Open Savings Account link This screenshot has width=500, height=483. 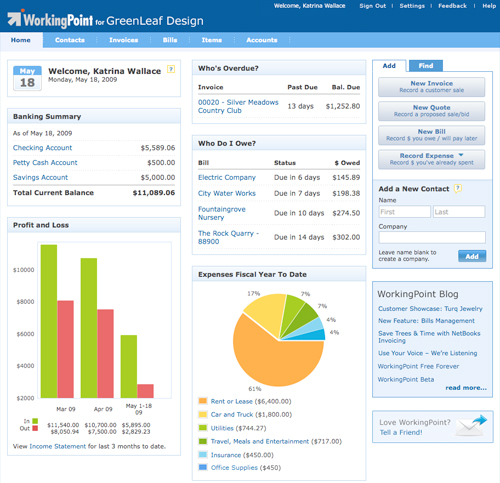coord(40,177)
